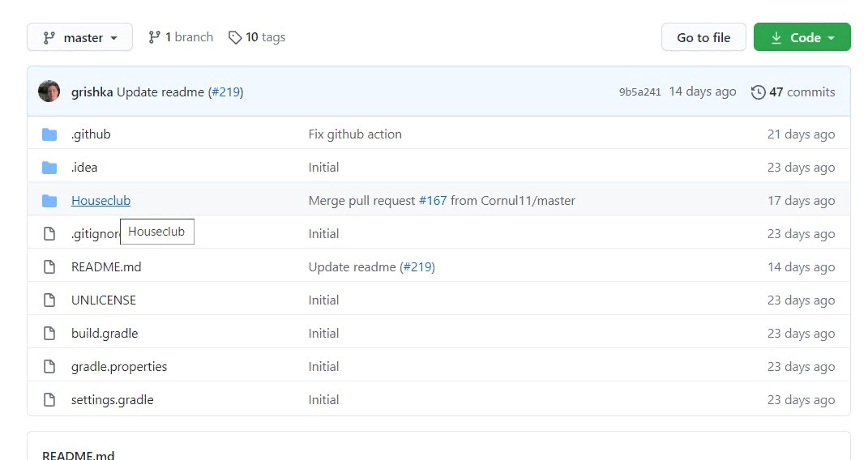Click the download icon on Code button
Image resolution: width=868 pixels, height=460 pixels.
click(776, 37)
